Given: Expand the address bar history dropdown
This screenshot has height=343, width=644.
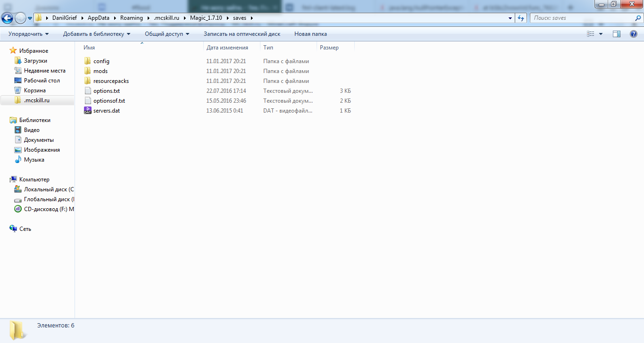Looking at the screenshot, I should pyautogui.click(x=510, y=18).
